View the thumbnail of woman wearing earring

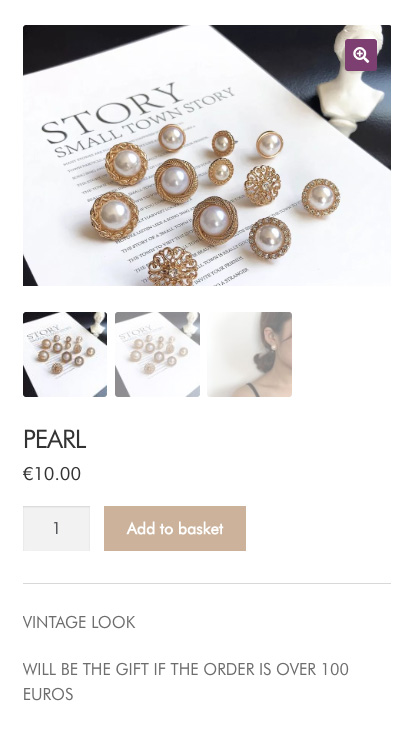point(250,354)
